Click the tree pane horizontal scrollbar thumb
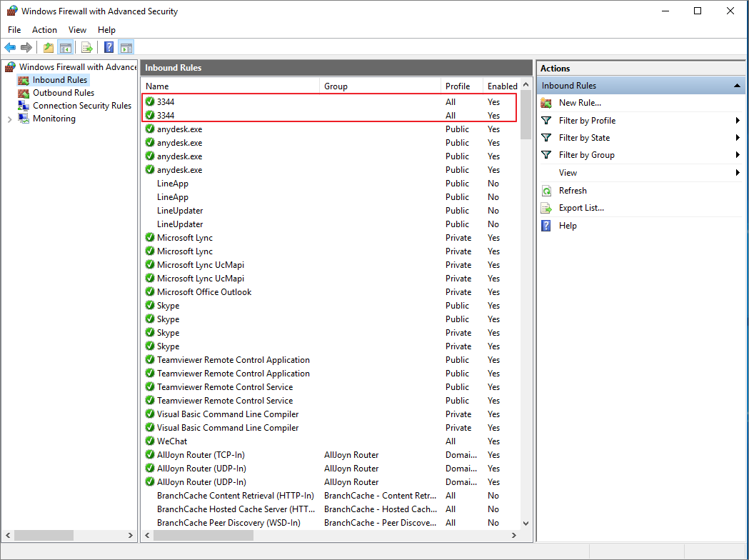 click(x=44, y=536)
